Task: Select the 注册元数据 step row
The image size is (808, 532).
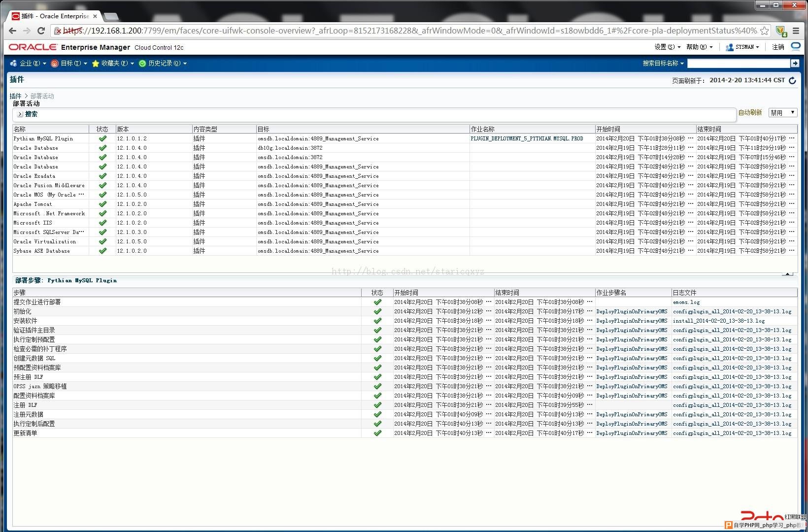Action: pos(405,414)
